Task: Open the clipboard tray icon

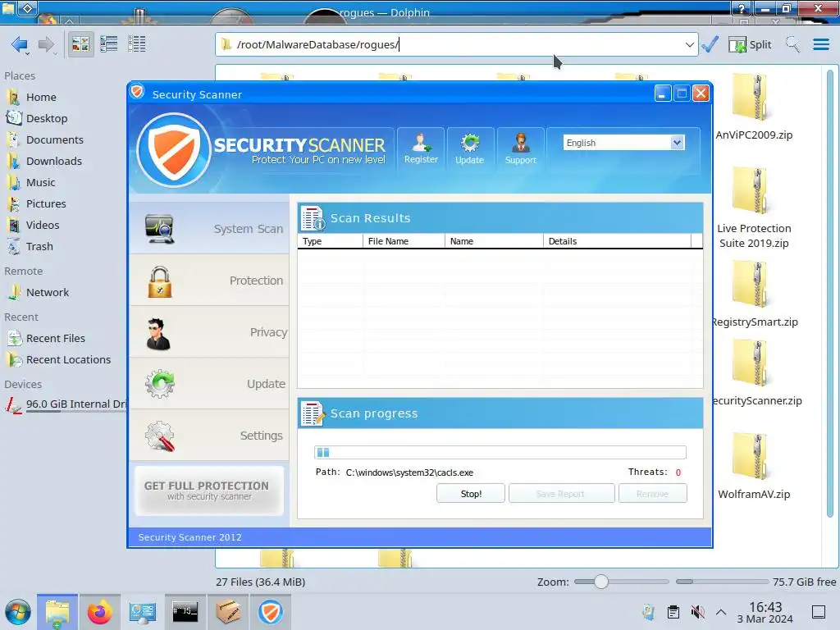Action: [x=673, y=612]
